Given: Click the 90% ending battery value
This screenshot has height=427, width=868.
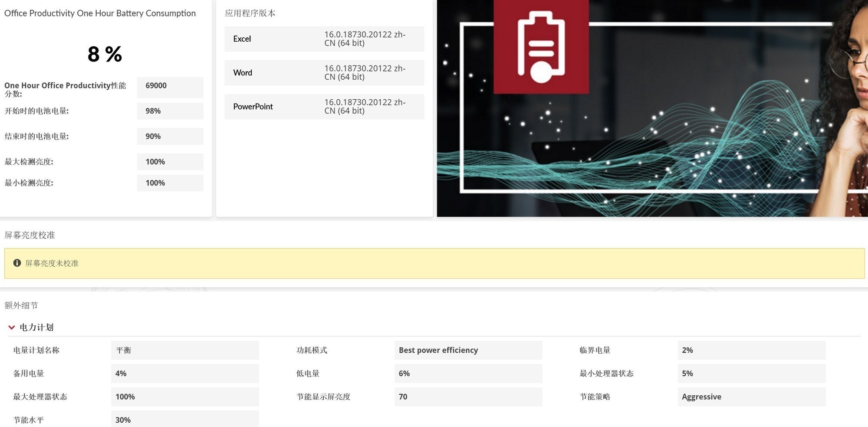Looking at the screenshot, I should (170, 136).
